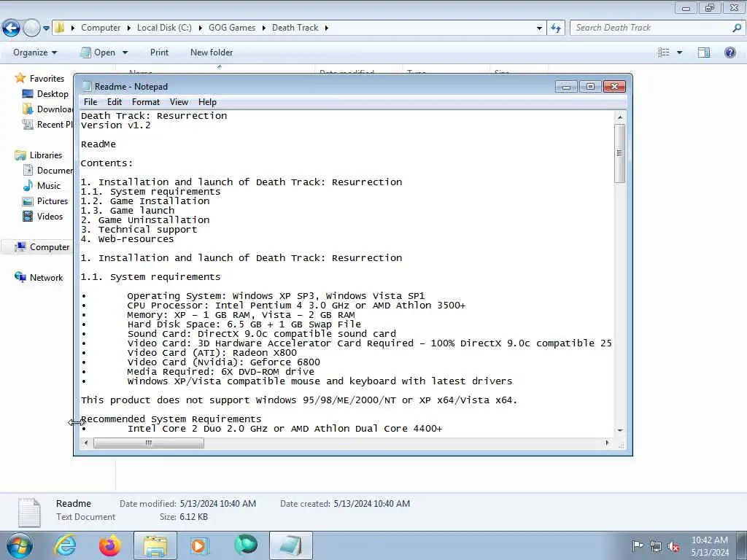Select Favorites in navigation pane
Image resolution: width=747 pixels, height=560 pixels.
pos(47,79)
